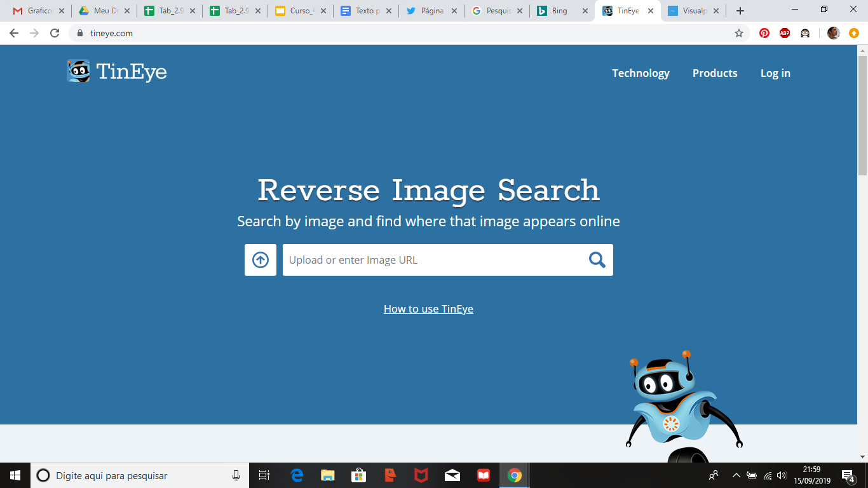Open Microsoft Store from the taskbar

tap(359, 475)
